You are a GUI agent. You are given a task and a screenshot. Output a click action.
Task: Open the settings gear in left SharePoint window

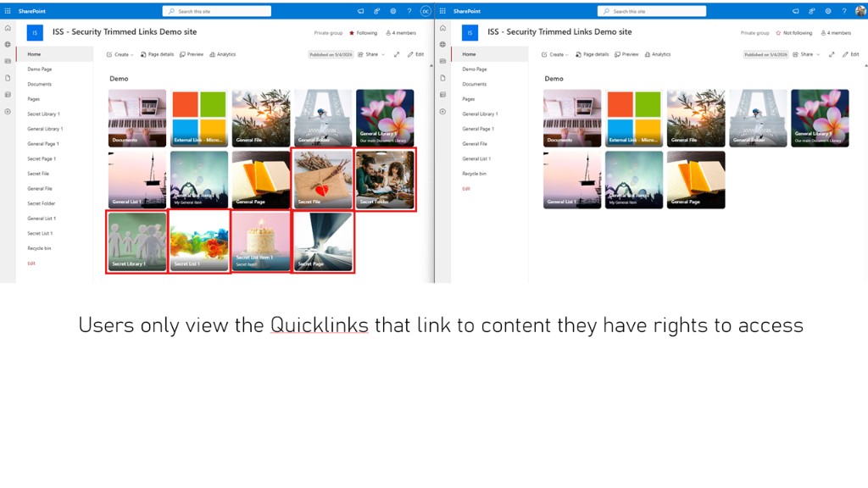(x=393, y=11)
